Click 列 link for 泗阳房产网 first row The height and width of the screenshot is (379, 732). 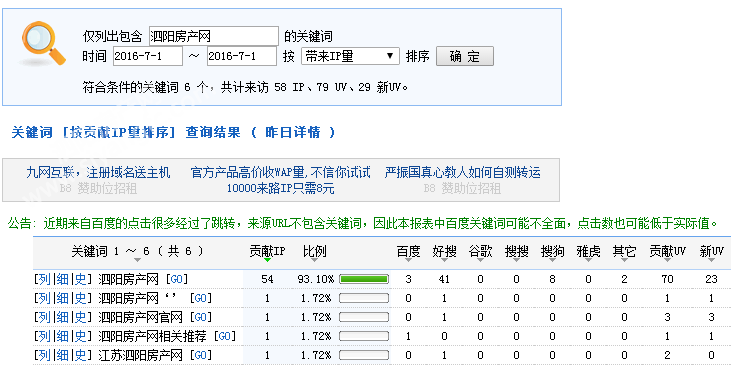(x=44, y=280)
